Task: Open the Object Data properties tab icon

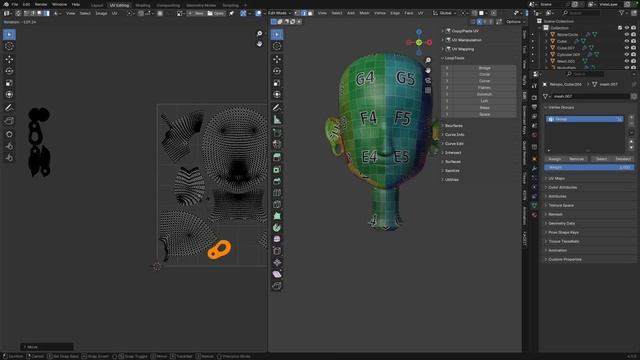Action: (x=534, y=206)
